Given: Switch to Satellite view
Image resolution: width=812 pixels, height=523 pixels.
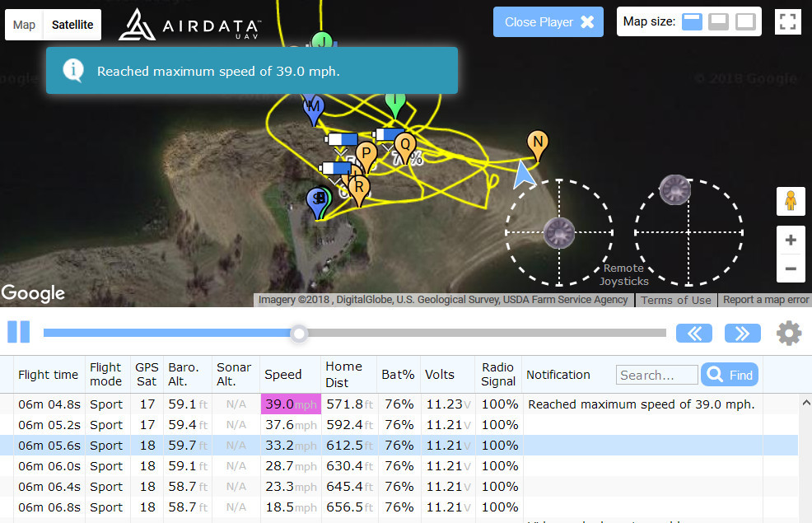Looking at the screenshot, I should pyautogui.click(x=72, y=25).
